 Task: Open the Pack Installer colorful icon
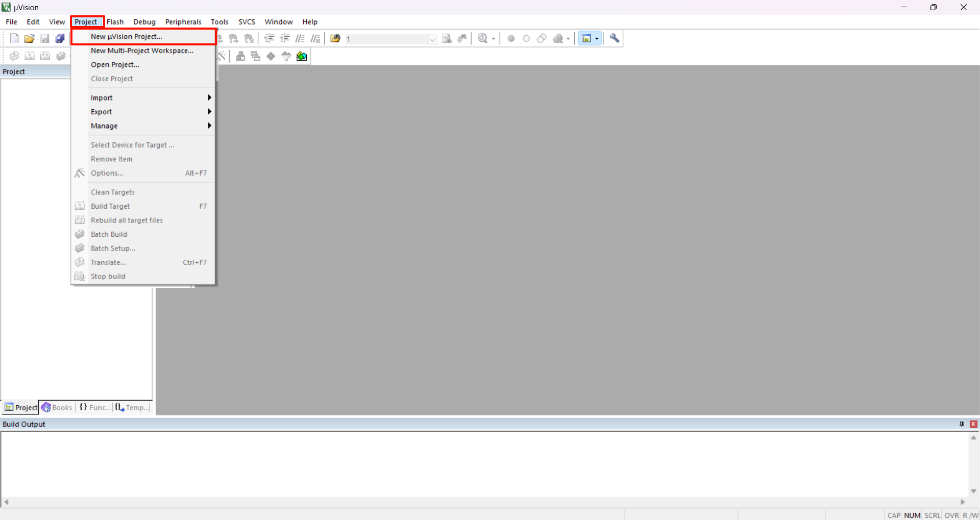click(x=302, y=56)
